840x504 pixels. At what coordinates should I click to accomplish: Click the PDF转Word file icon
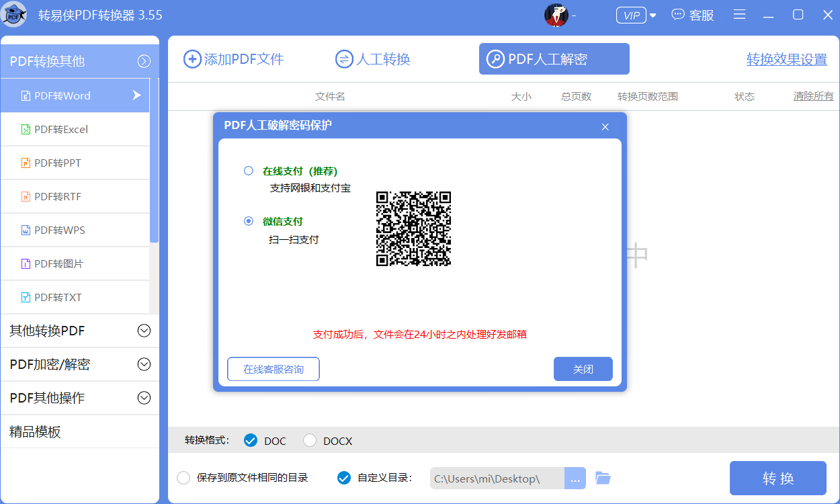pos(26,95)
